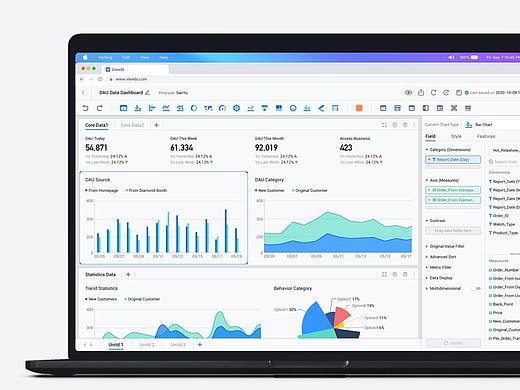The image size is (520, 390).
Task: Select the donut chart toolbar icon
Action: (x=194, y=108)
